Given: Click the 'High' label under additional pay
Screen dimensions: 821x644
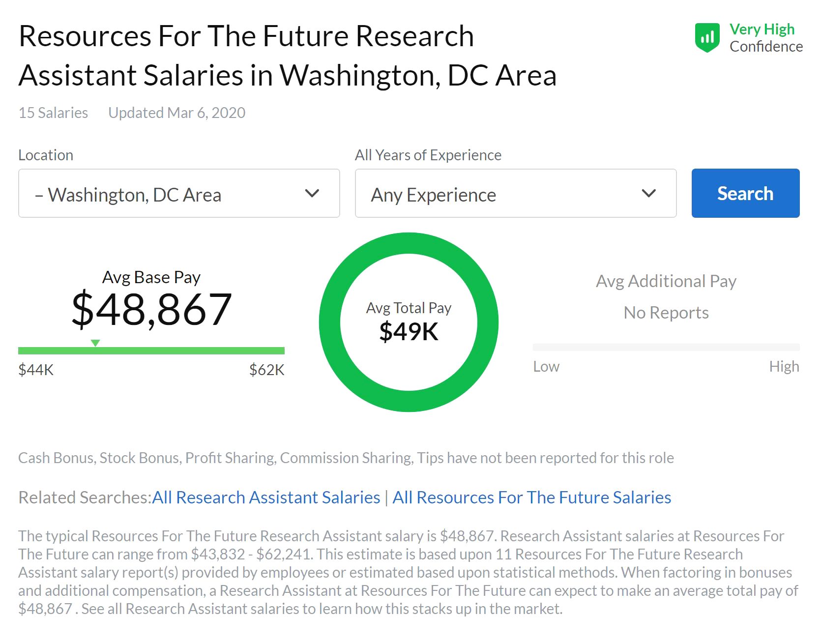Looking at the screenshot, I should point(784,367).
